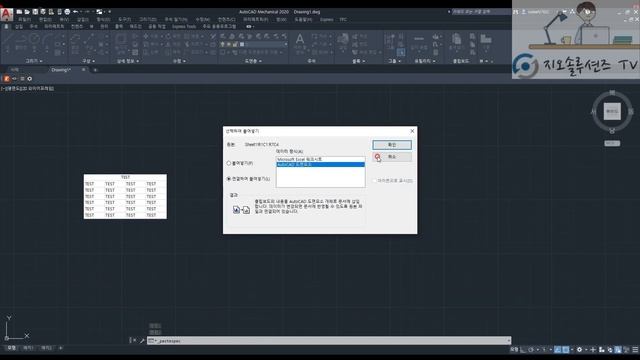Image resolution: width=640 pixels, height=360 pixels.
Task: Click 확인 (OK) in the Paste Special dialog
Action: pos(392,145)
